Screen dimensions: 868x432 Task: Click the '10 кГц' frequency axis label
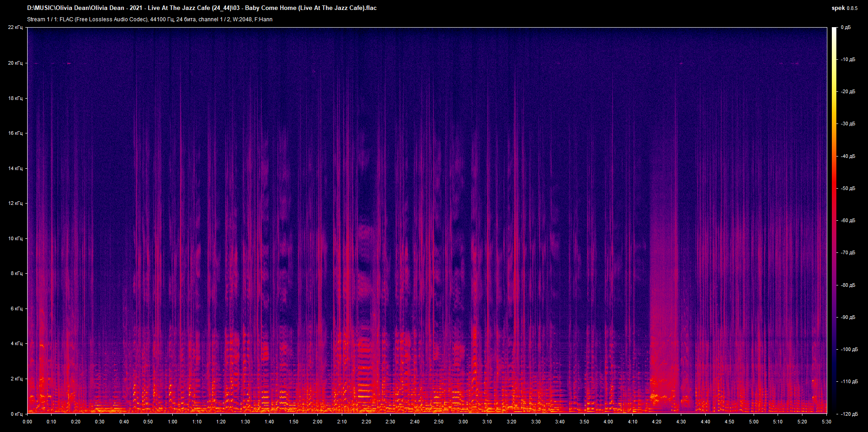(15, 238)
